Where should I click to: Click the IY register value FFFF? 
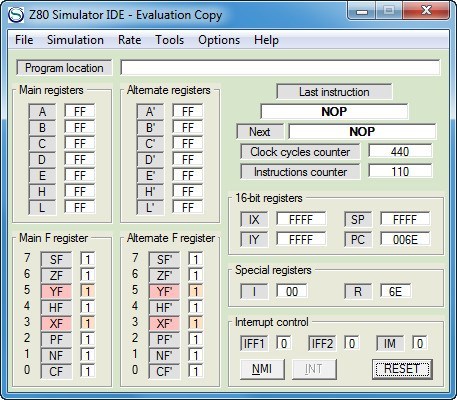pyautogui.click(x=301, y=239)
